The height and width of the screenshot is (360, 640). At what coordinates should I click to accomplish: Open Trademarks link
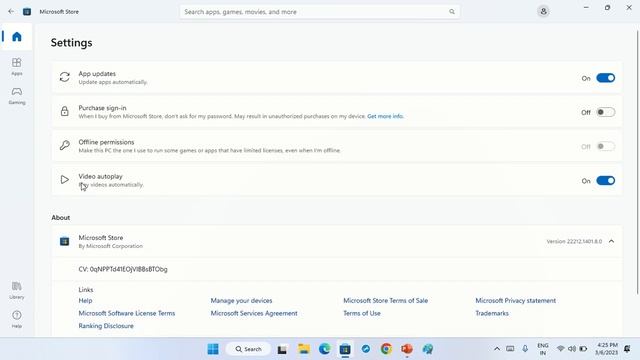tap(492, 313)
